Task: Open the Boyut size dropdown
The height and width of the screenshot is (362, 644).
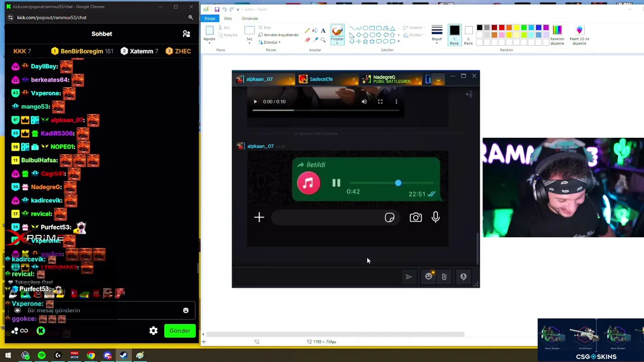Action: point(437,35)
